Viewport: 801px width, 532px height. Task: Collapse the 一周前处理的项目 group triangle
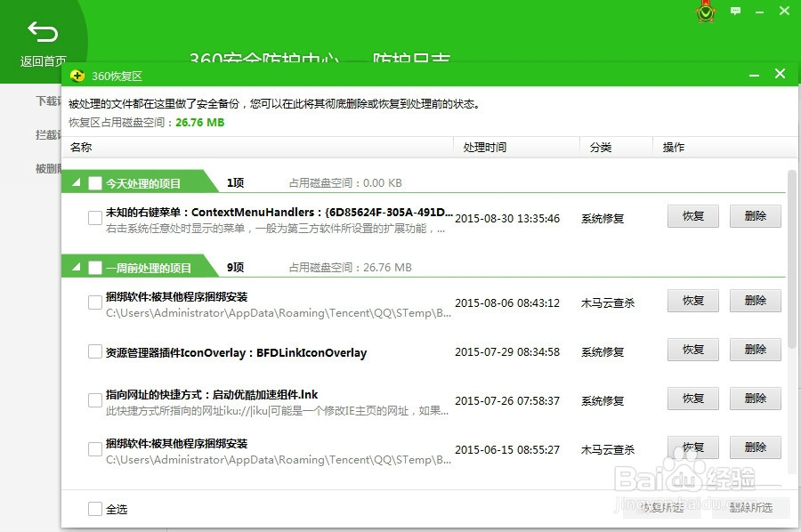pyautogui.click(x=77, y=267)
